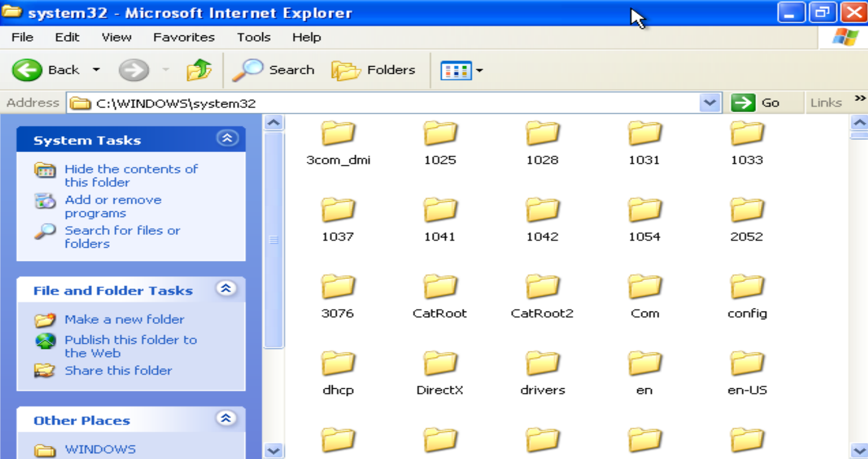
Task: Open the Edit menu
Action: pyautogui.click(x=67, y=37)
